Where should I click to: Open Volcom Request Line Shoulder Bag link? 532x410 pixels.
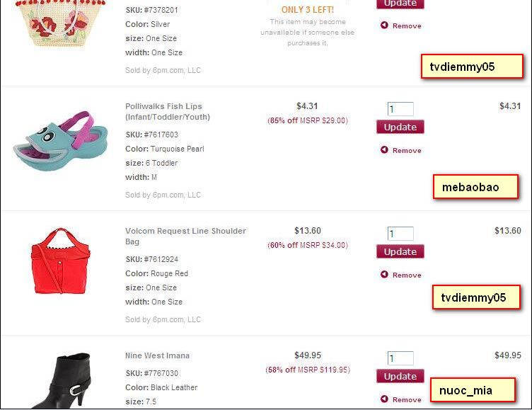[185, 236]
